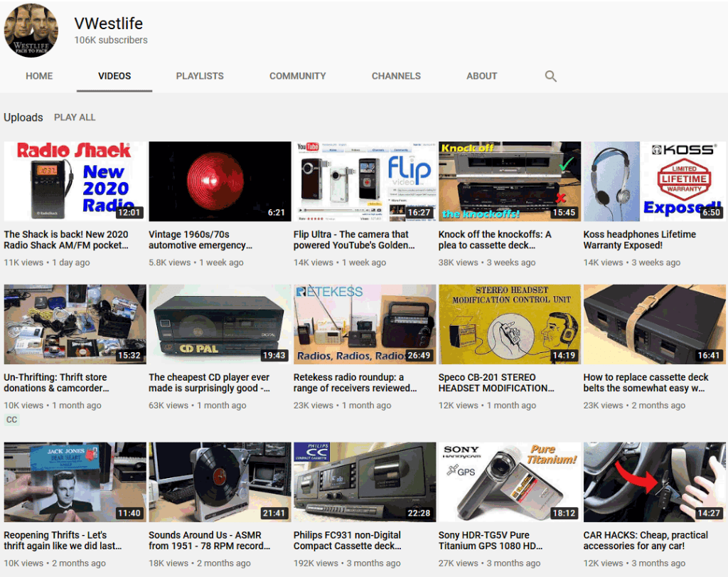The image size is (728, 577).
Task: Open the About tab
Action: point(481,76)
